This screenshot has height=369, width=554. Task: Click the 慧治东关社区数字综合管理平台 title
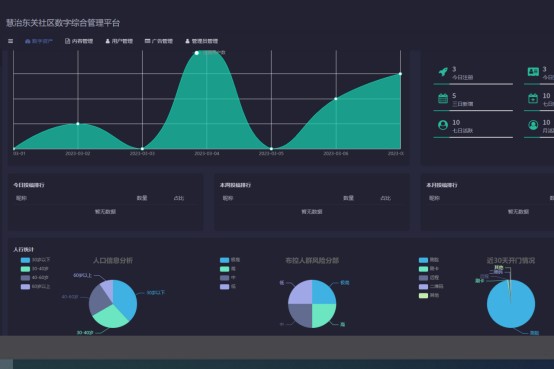click(63, 23)
